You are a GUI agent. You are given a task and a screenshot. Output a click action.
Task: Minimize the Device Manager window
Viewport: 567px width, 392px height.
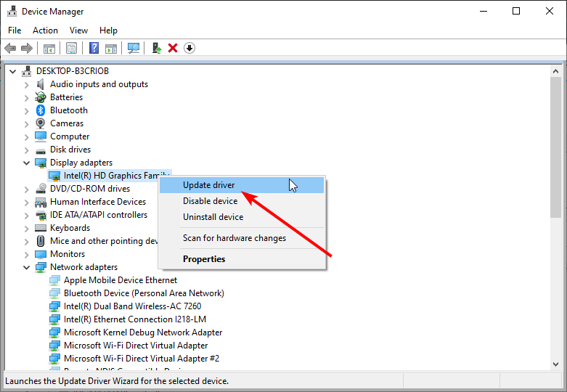pyautogui.click(x=484, y=11)
